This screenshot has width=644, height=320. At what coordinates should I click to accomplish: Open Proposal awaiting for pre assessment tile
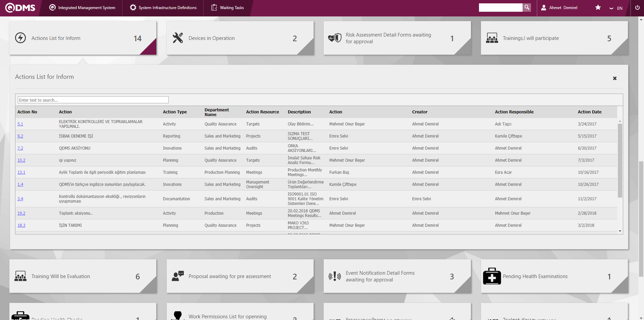[240, 276]
